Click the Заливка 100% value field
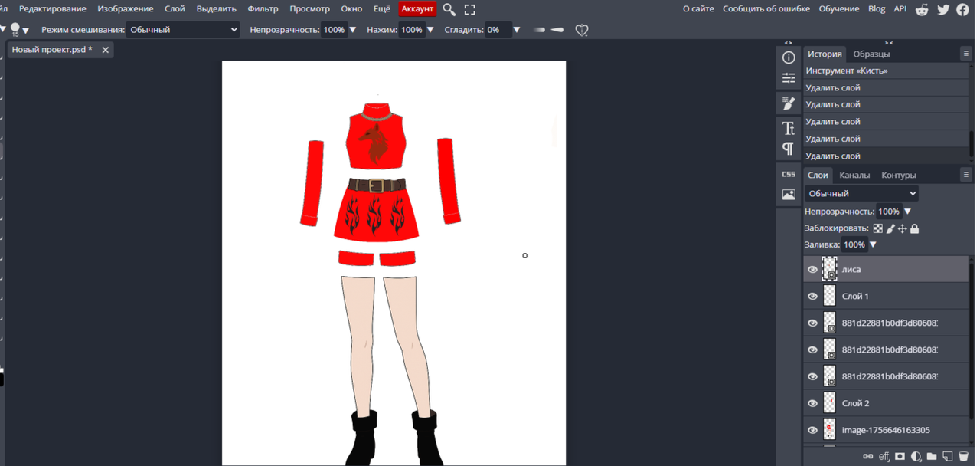Image resolution: width=980 pixels, height=466 pixels. (854, 245)
